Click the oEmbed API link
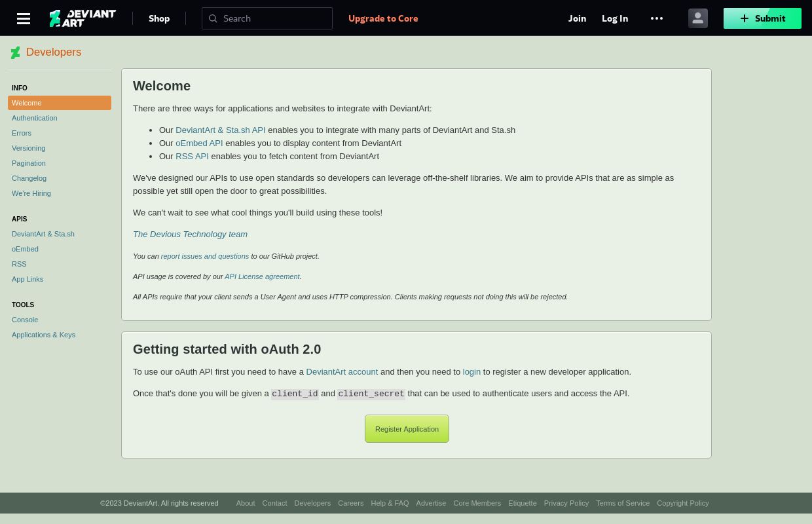Viewport: 812px width, 524px height. (199, 143)
